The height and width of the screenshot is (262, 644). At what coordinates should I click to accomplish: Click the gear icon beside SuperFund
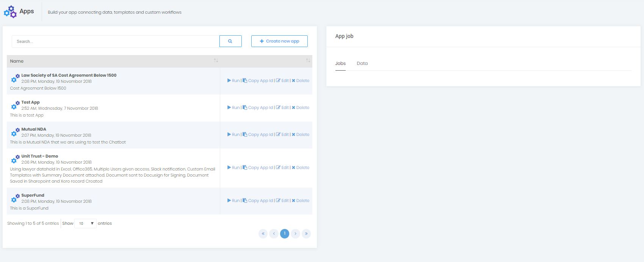(15, 198)
